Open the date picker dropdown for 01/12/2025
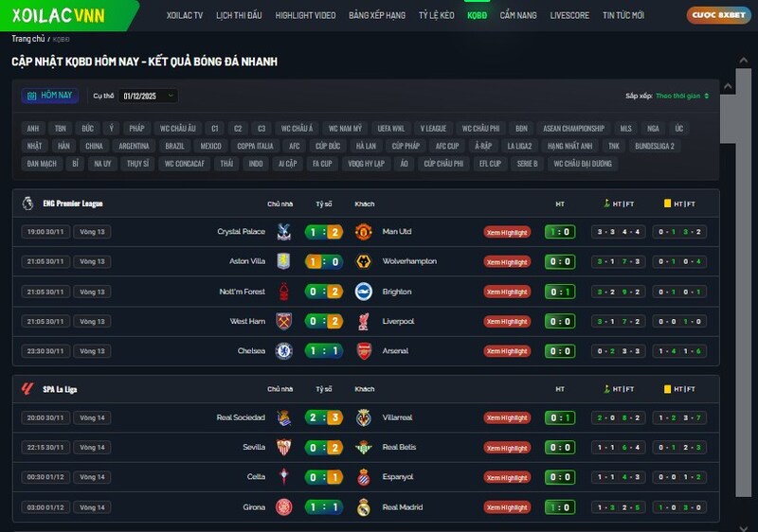This screenshot has width=758, height=532. [x=149, y=96]
